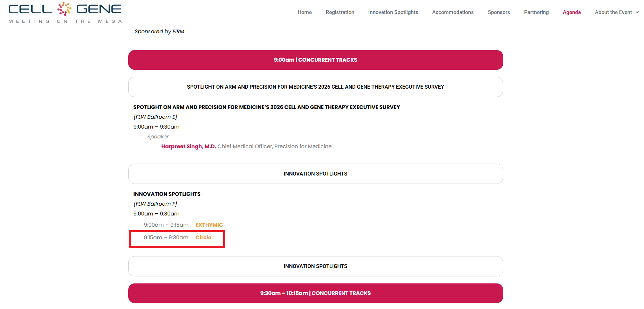Screen dimensions: 644x309
Task: Collapse the Innovation Spotlights panel above FLW Ballroom F
Action: (315, 174)
